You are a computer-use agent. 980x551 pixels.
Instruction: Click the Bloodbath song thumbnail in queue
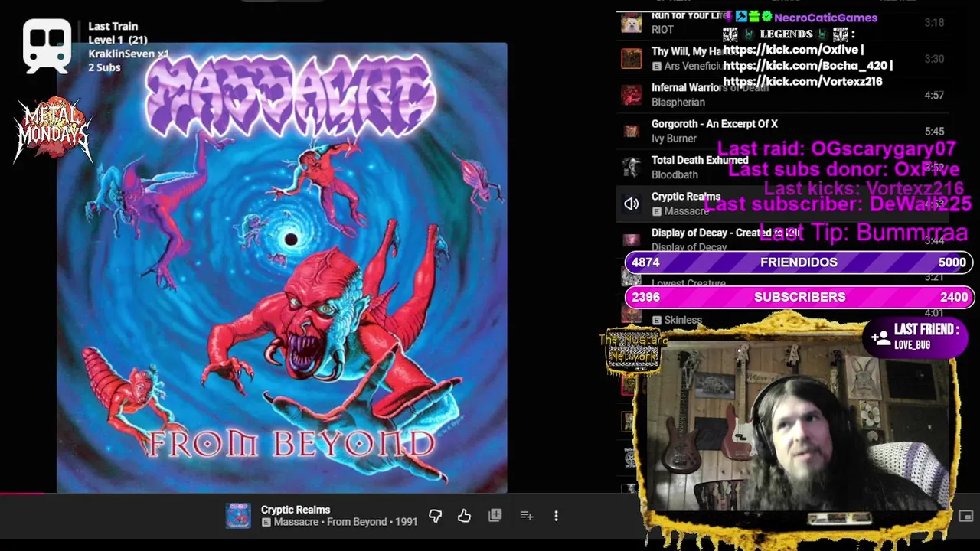click(632, 167)
